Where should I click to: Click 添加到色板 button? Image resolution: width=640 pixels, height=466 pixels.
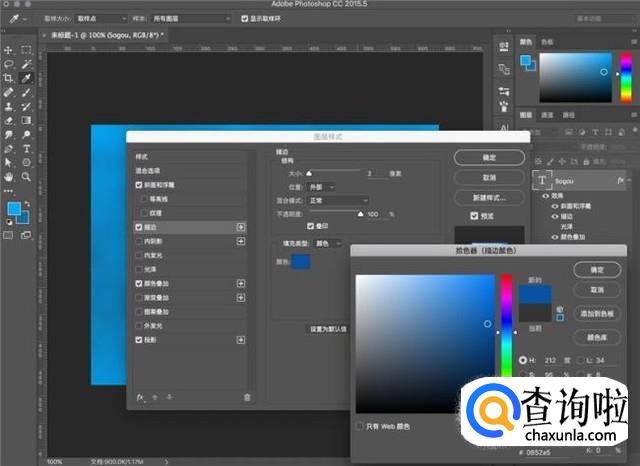click(x=597, y=314)
